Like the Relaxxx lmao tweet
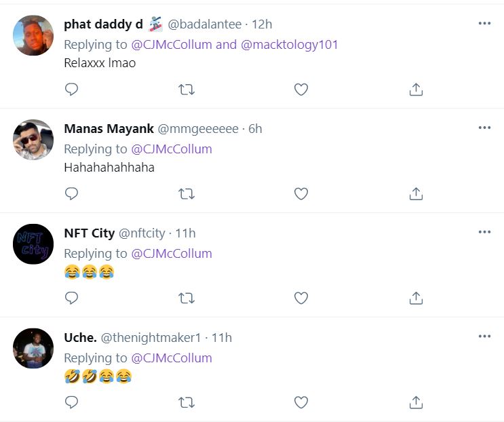The height and width of the screenshot is (422, 504). 301,90
